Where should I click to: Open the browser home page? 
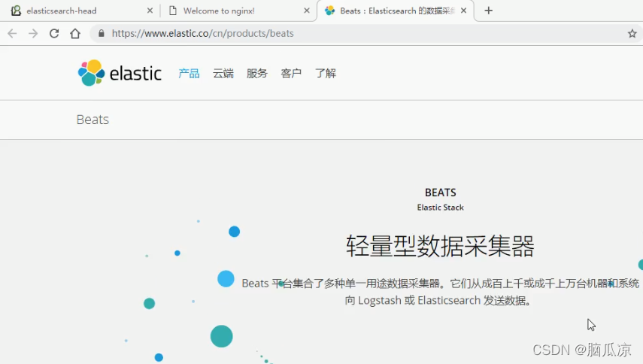pos(75,34)
